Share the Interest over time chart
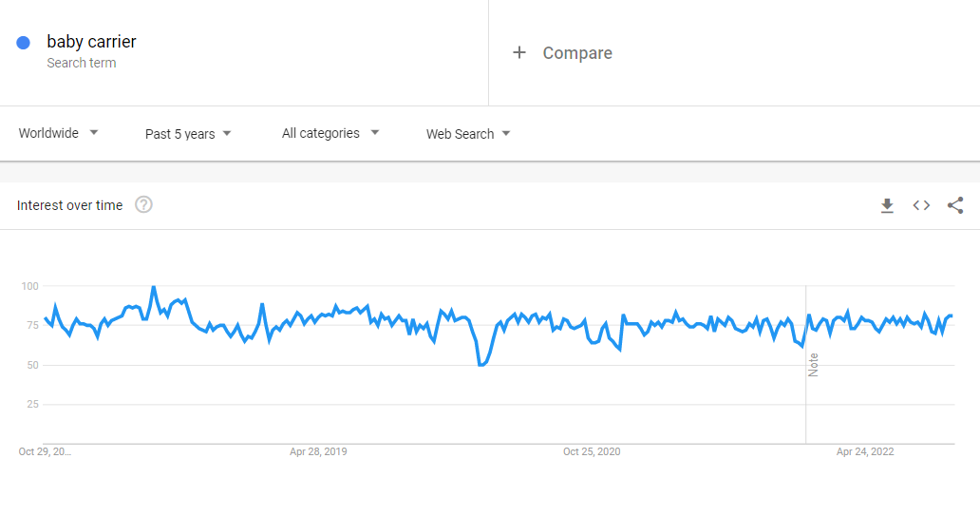 (x=955, y=205)
